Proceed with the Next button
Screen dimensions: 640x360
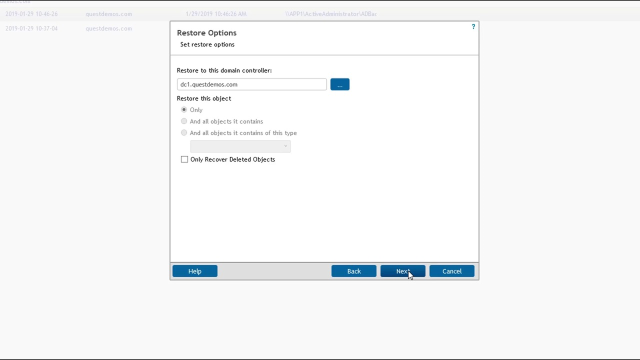403,271
